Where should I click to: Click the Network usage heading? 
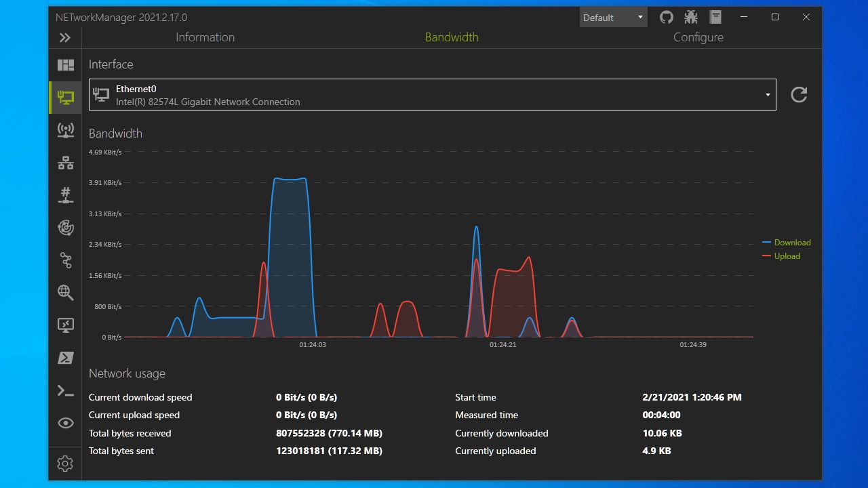(127, 373)
